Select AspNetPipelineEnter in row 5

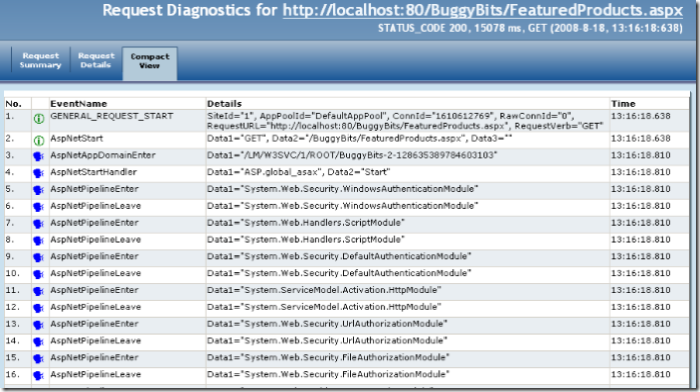(x=94, y=189)
